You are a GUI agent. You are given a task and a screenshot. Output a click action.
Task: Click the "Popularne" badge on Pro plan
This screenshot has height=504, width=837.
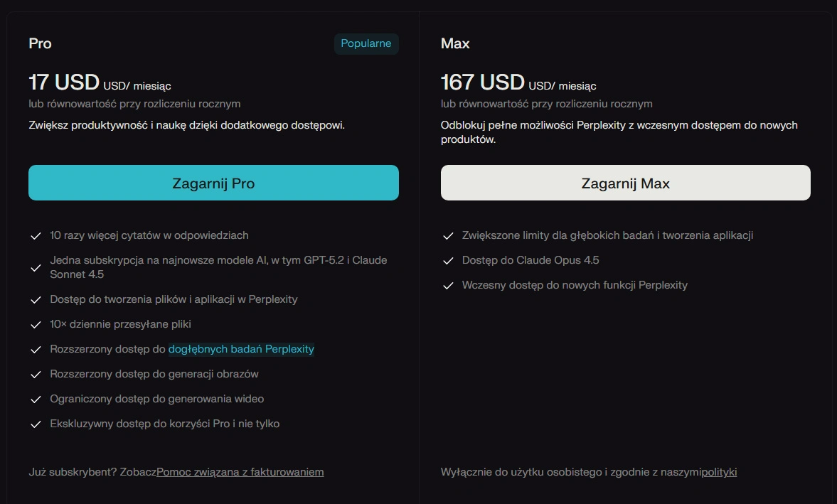(x=366, y=43)
